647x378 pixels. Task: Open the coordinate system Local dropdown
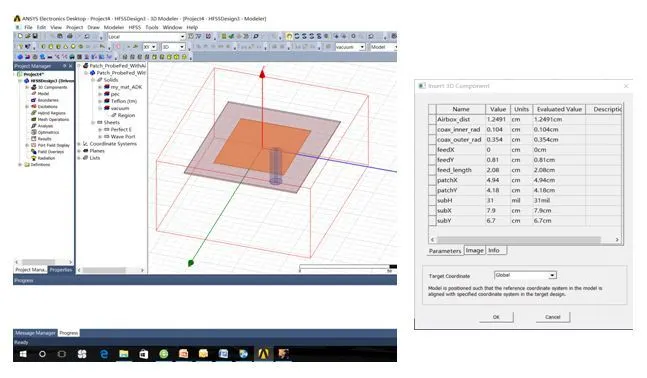pos(182,37)
